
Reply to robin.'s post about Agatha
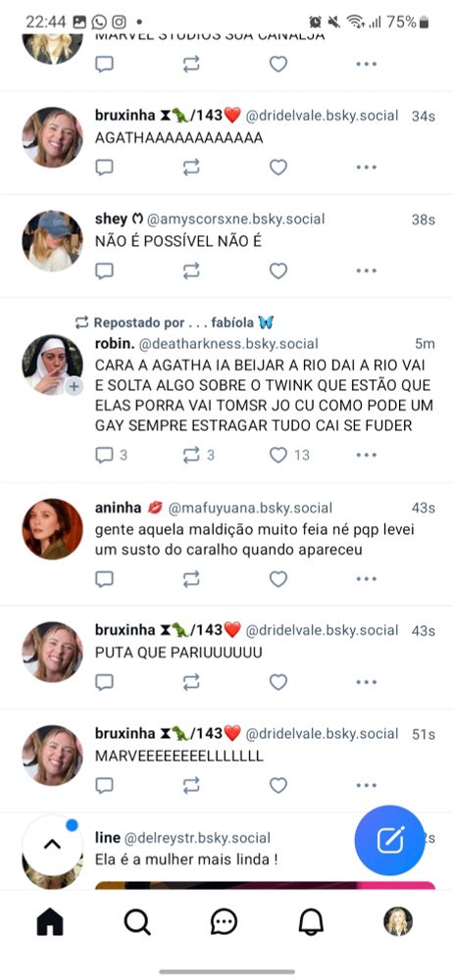tap(105, 455)
